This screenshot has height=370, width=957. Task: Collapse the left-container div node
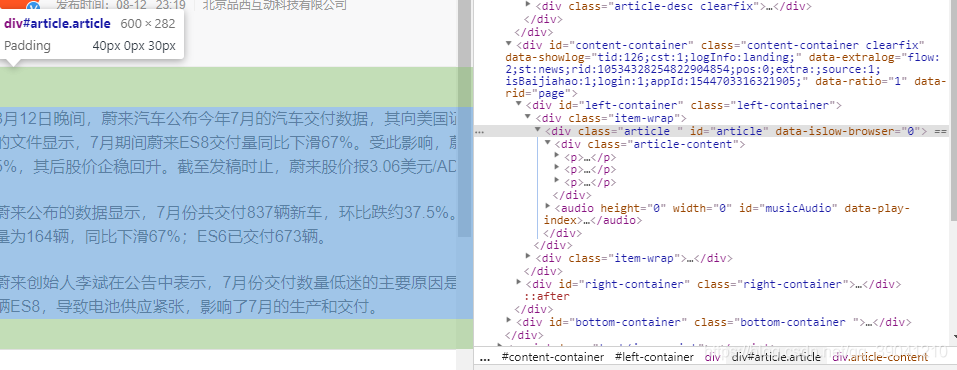pos(519,105)
